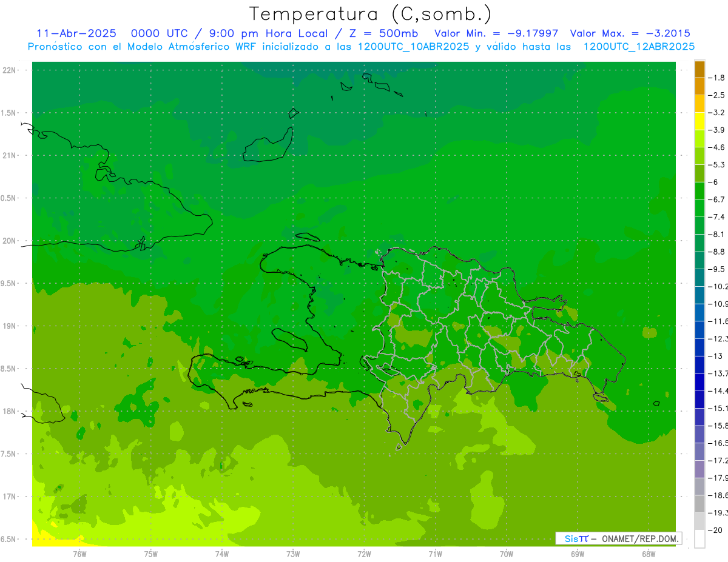This screenshot has height=562, width=728.
Task: Click the '68W' longitude label
Action: [649, 554]
